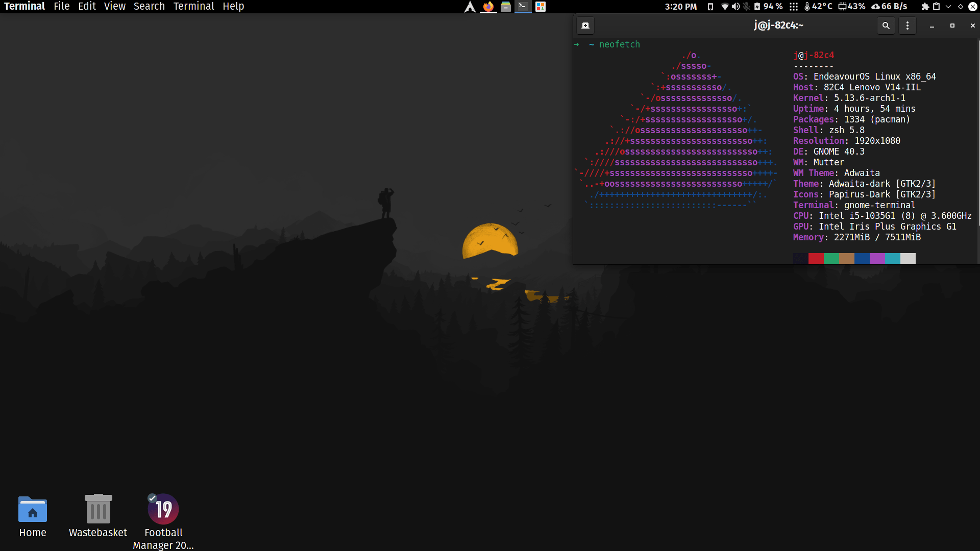Click the search button in the terminal titlebar
980x551 pixels.
point(886,25)
